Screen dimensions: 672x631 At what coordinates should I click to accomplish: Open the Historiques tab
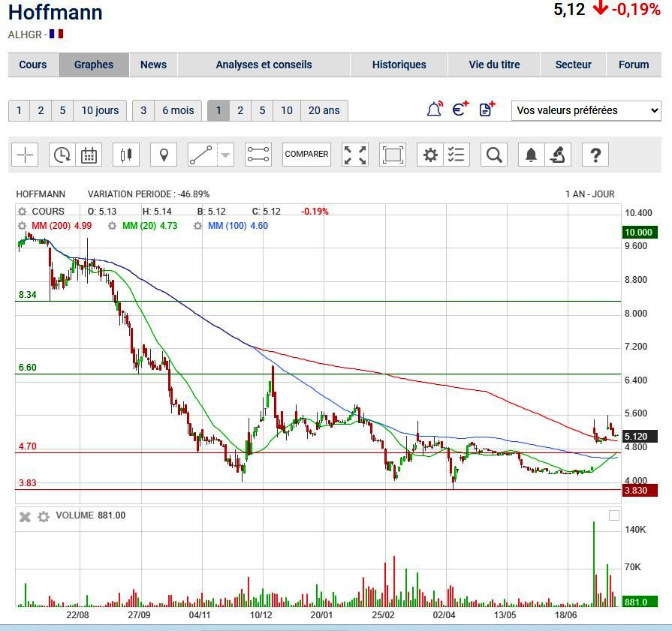click(399, 65)
